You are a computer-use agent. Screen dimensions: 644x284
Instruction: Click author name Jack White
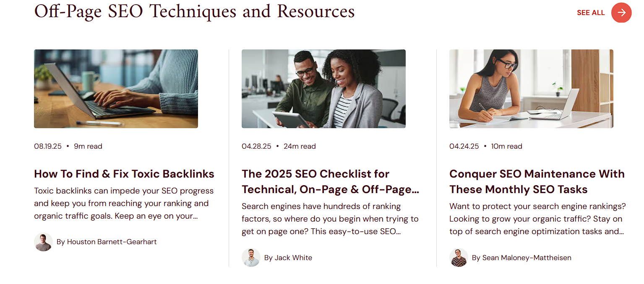[x=288, y=258]
